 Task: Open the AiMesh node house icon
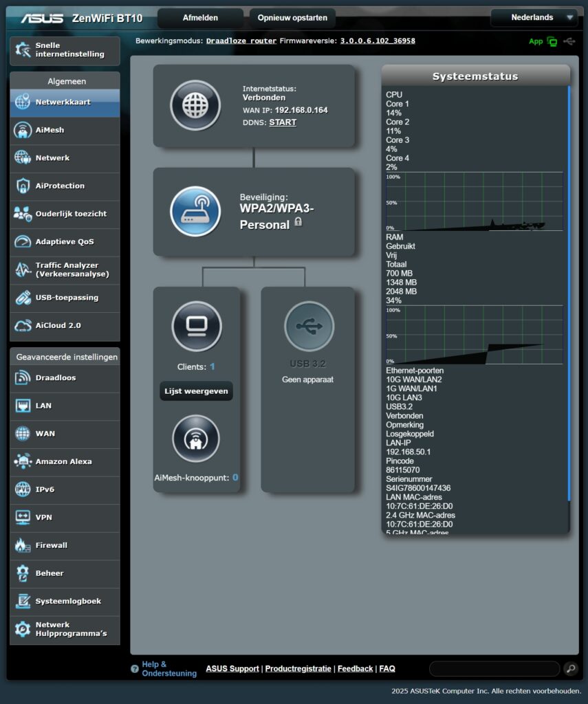point(196,439)
